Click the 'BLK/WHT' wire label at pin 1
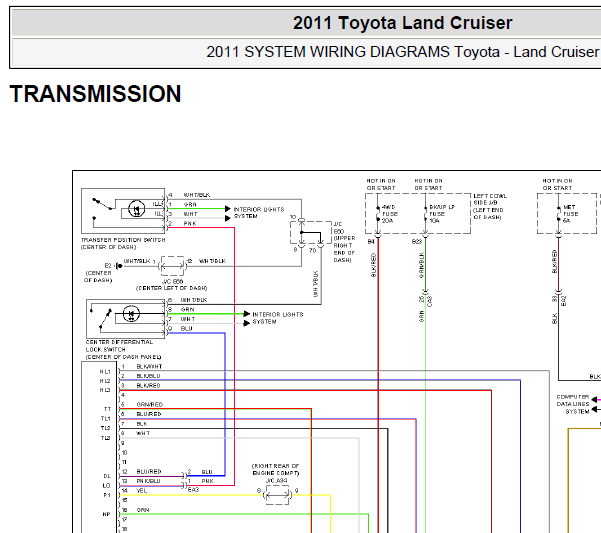The height and width of the screenshot is (533, 601). 149,366
